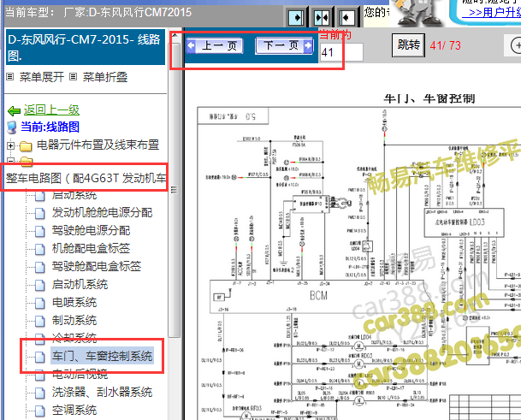Image resolution: width=521 pixels, height=420 pixels.
Task: Click the BCM block in the diagram
Action: [317, 296]
